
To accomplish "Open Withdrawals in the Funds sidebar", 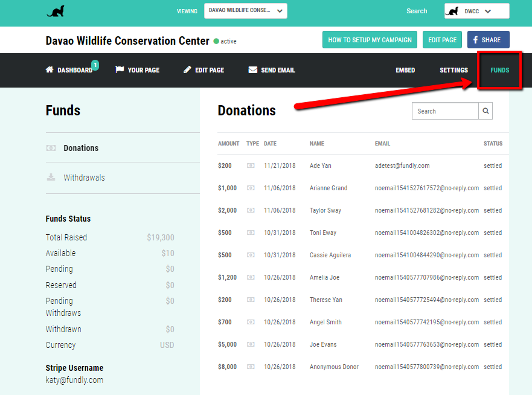I will tap(84, 178).
